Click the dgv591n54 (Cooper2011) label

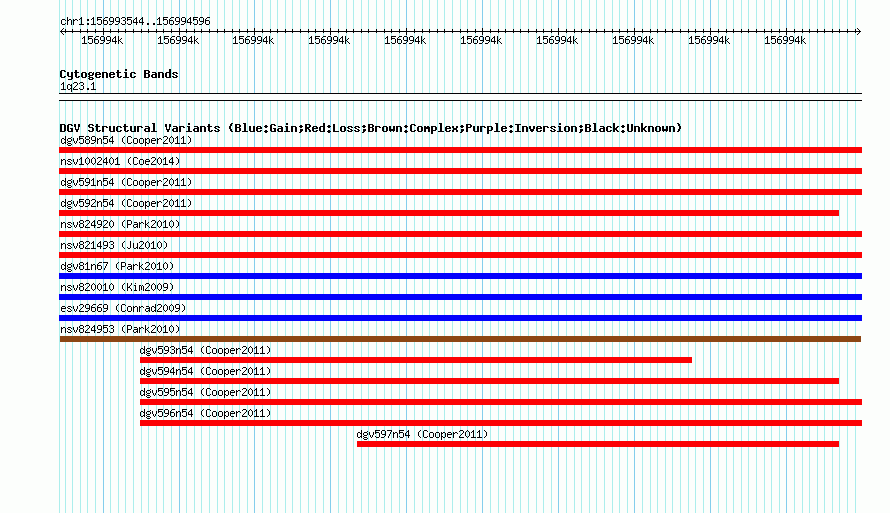pos(126,182)
